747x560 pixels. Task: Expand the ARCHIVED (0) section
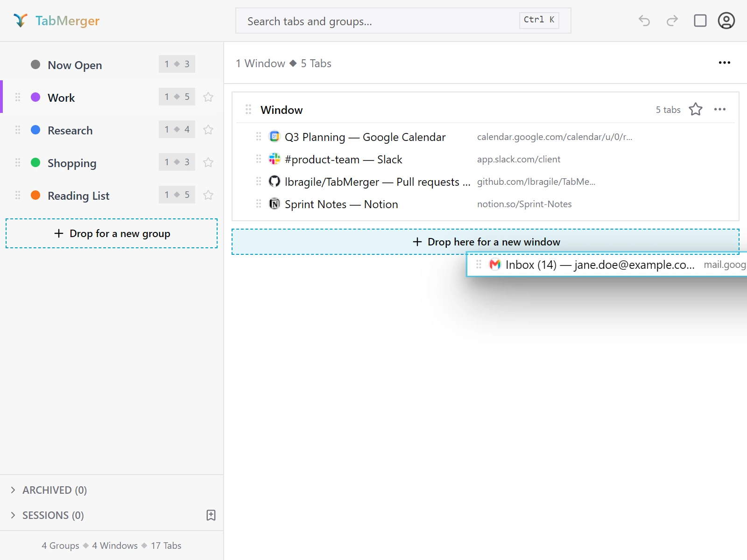point(49,490)
